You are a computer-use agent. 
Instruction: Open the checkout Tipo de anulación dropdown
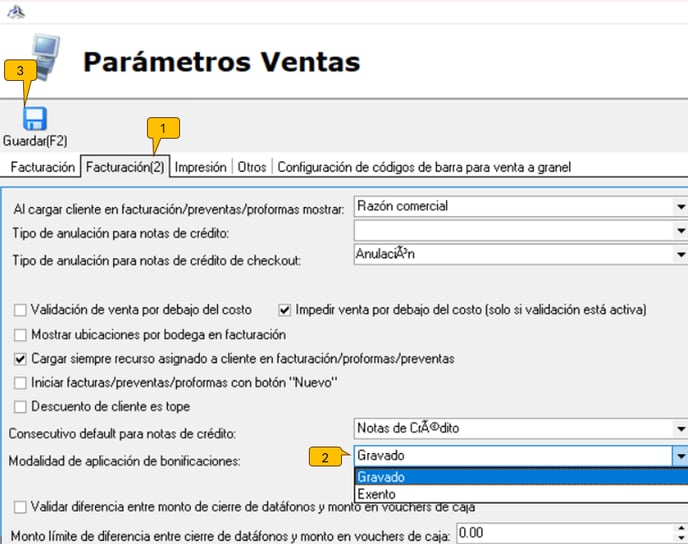pos(681,254)
